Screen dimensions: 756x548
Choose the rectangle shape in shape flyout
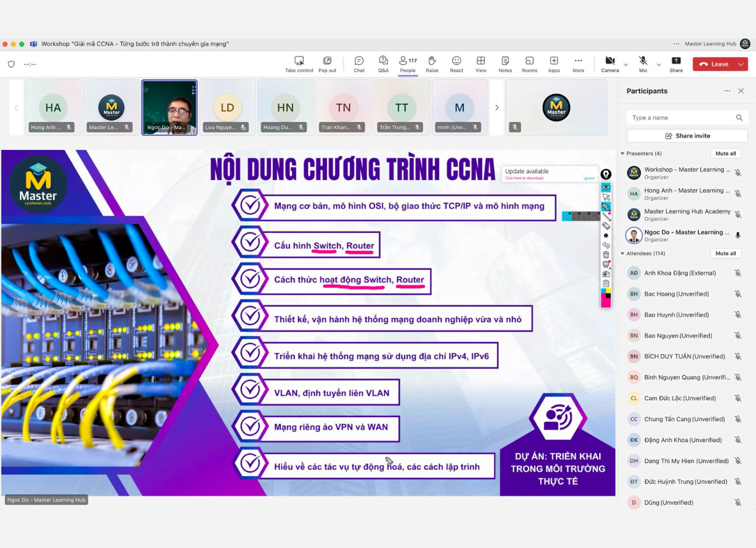tap(586, 216)
